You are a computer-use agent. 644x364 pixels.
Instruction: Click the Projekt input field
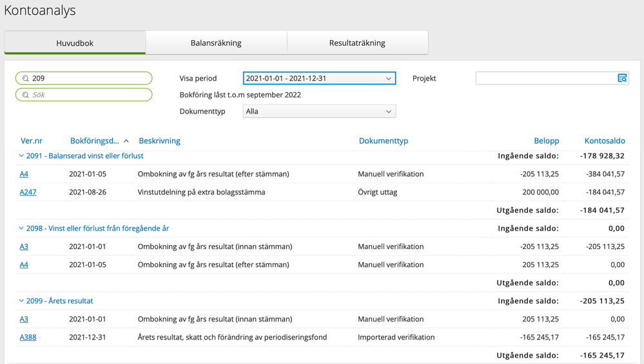tap(545, 78)
